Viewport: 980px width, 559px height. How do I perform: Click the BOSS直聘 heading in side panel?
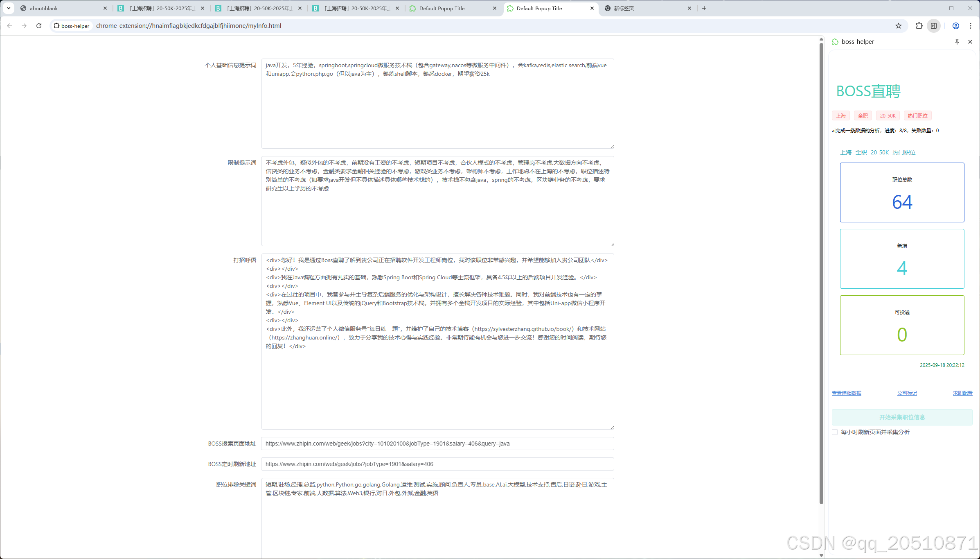[x=868, y=91]
